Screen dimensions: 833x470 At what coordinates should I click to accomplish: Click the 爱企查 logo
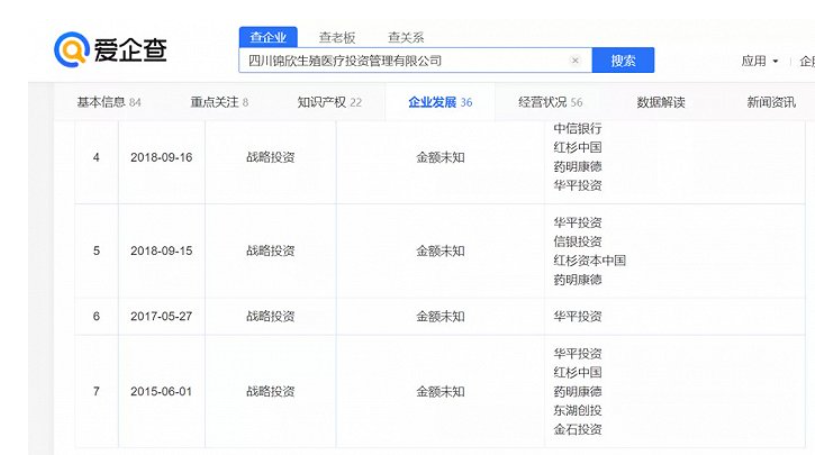pos(110,50)
